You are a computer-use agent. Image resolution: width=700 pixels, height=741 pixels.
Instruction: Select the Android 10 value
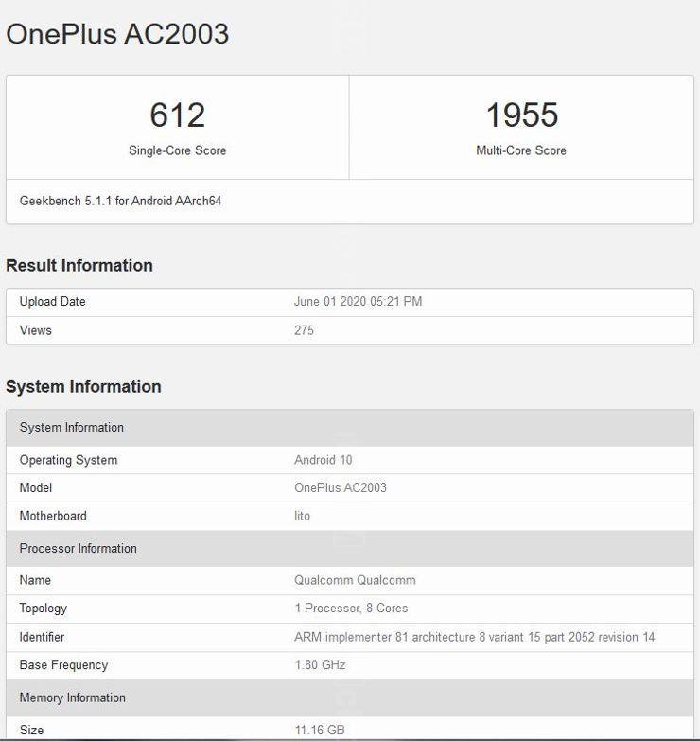(324, 460)
